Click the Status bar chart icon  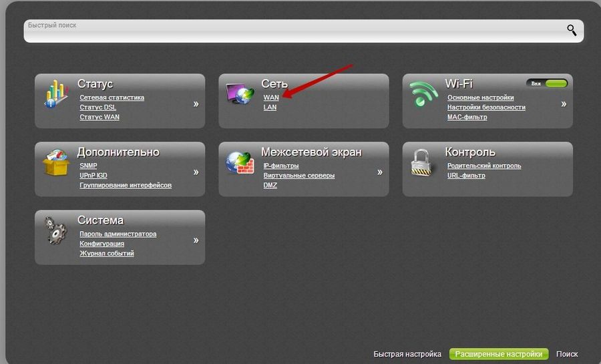coord(57,94)
